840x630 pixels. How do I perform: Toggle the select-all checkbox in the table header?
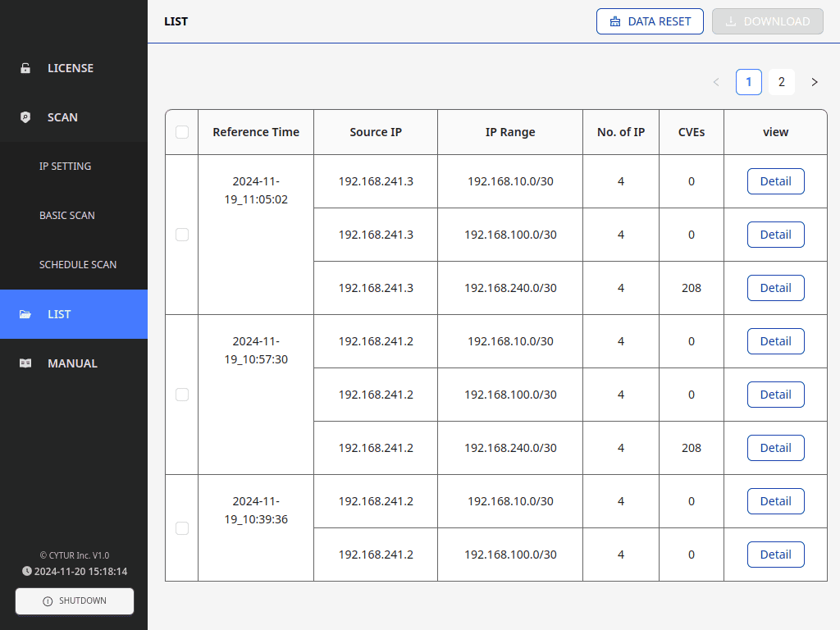(182, 132)
